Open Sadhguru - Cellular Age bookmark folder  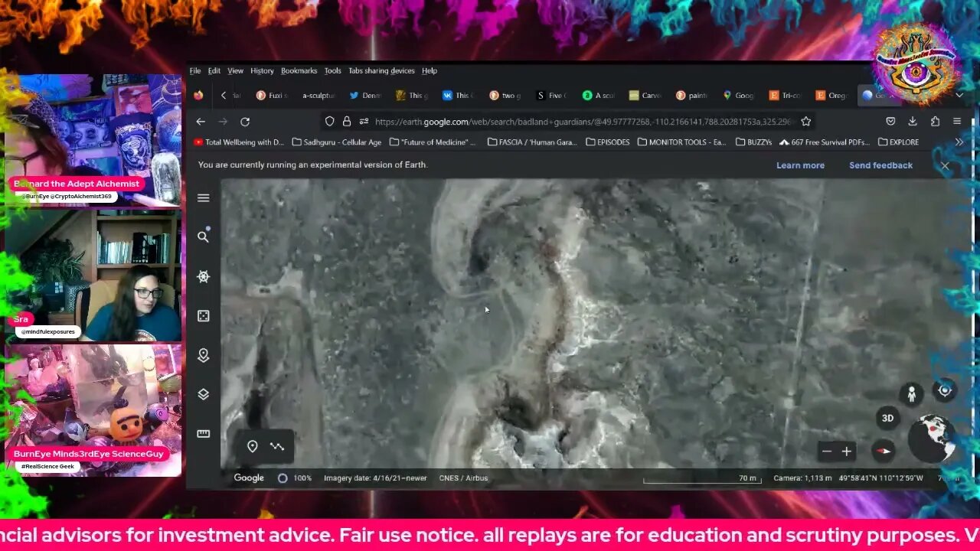pyautogui.click(x=336, y=142)
